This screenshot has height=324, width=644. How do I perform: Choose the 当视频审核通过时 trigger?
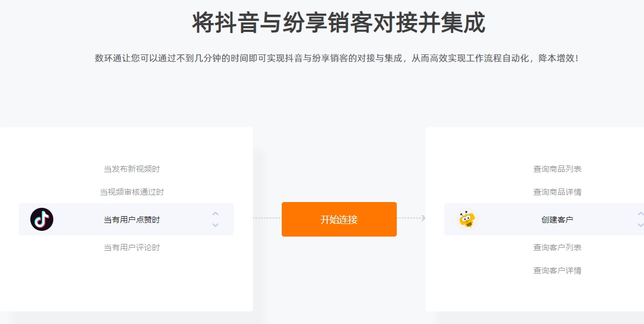[x=132, y=192]
